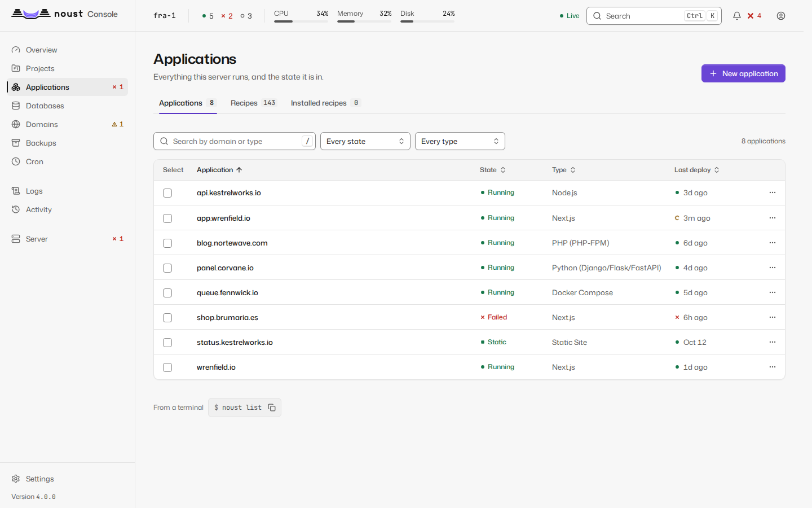Sort table by State column
This screenshot has width=812, height=508.
493,170
